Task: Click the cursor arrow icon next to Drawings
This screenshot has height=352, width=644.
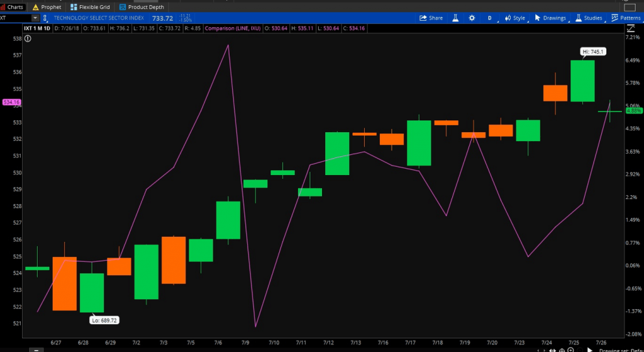Action: (538, 18)
